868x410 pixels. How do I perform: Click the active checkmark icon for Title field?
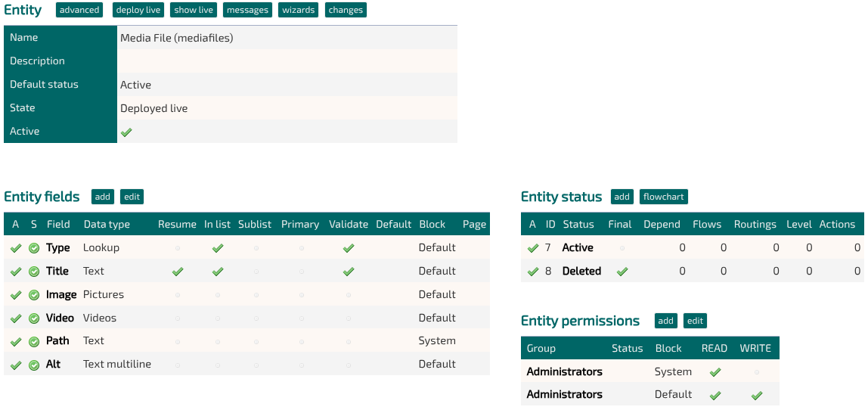[x=15, y=272]
